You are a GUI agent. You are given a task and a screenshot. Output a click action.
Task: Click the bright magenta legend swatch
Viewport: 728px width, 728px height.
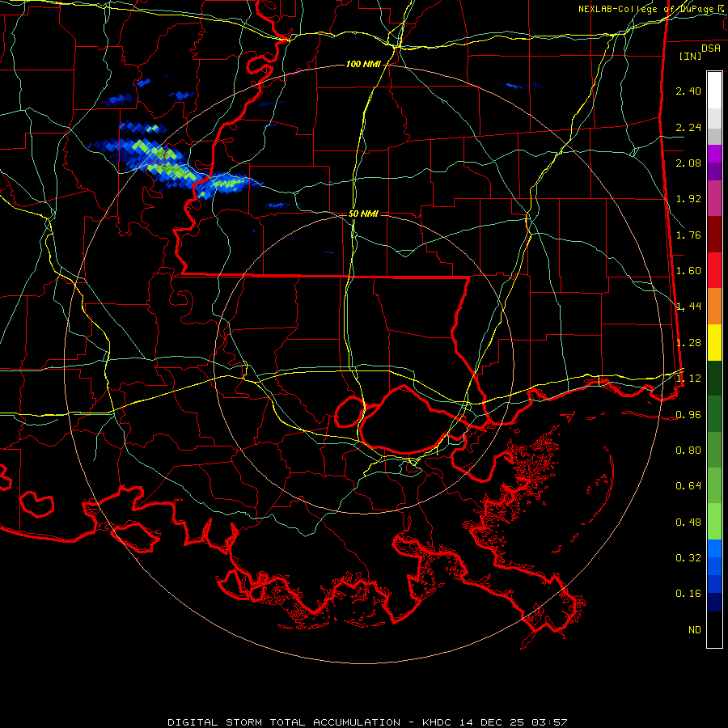click(714, 154)
